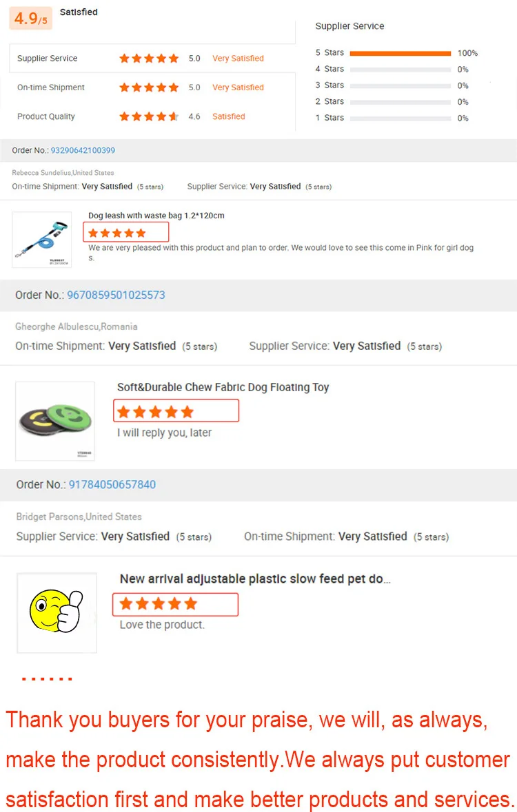Screen dimensions: 517x812
Task: Click the red ellipsis below the reviews
Action: click(47, 679)
